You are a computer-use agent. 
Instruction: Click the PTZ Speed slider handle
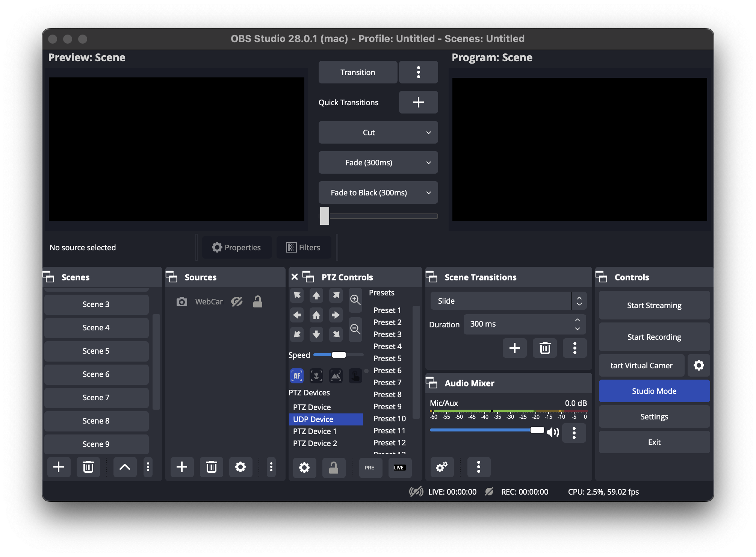point(339,355)
